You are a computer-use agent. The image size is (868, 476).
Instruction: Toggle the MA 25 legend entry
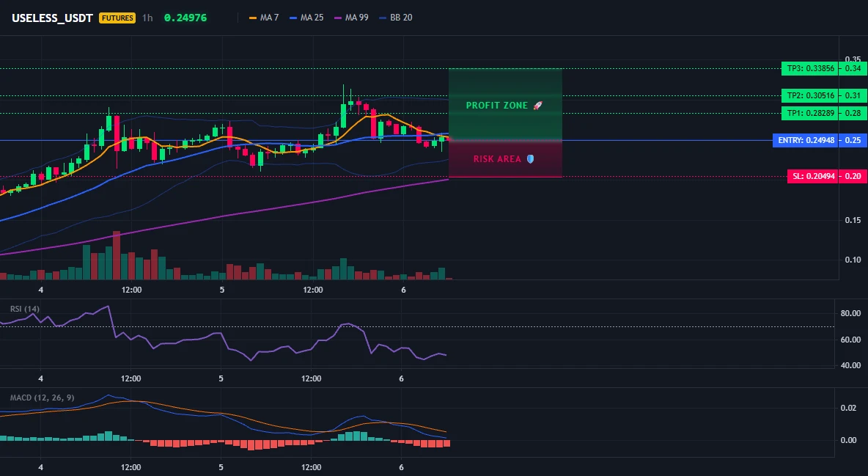(306, 18)
